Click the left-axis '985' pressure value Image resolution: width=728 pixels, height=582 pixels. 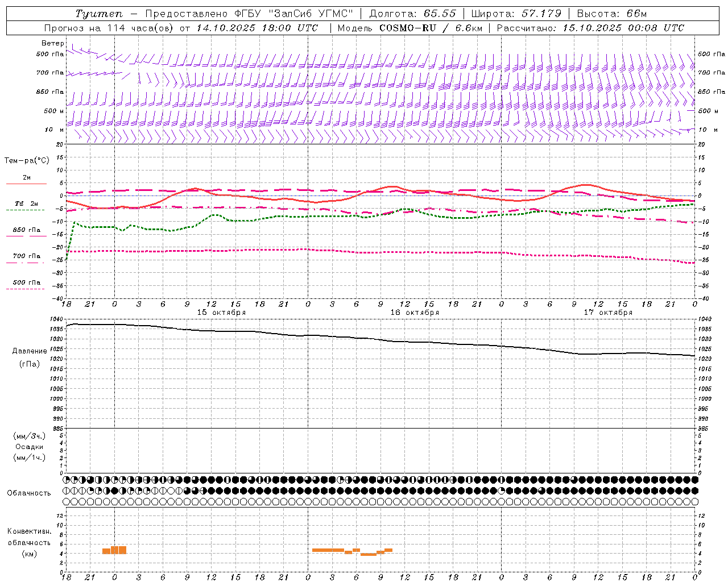(59, 429)
